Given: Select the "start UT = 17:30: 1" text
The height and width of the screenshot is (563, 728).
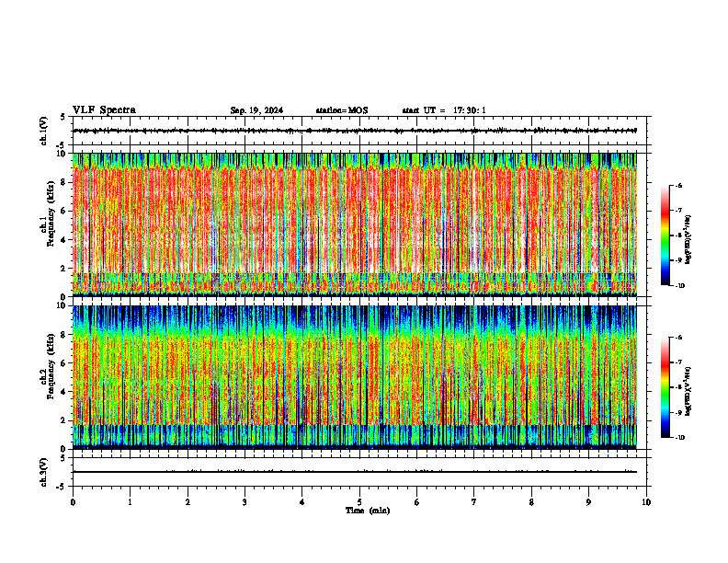Looking at the screenshot, I should pyautogui.click(x=444, y=110).
